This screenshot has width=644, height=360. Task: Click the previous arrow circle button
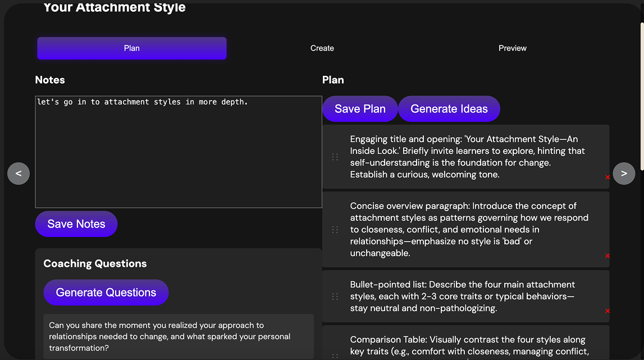[x=19, y=174]
